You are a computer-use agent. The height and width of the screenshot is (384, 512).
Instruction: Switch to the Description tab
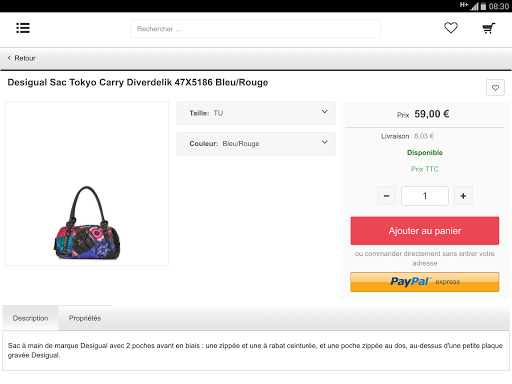(30, 318)
